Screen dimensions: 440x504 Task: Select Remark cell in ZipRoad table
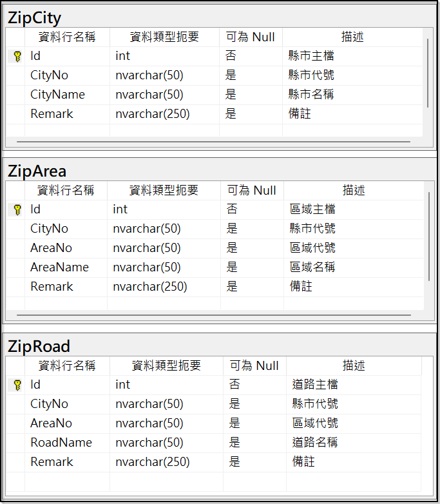[x=67, y=462]
